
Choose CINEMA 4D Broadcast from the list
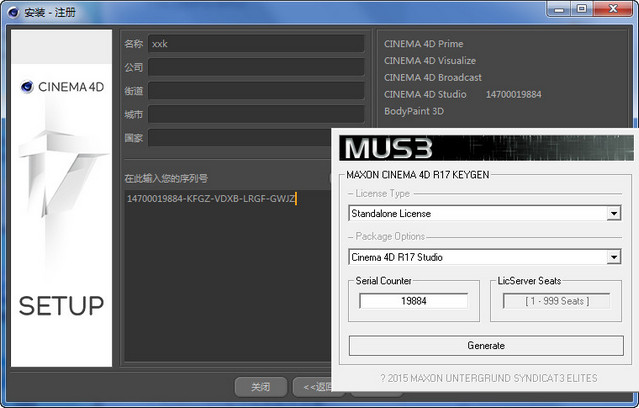(x=432, y=77)
